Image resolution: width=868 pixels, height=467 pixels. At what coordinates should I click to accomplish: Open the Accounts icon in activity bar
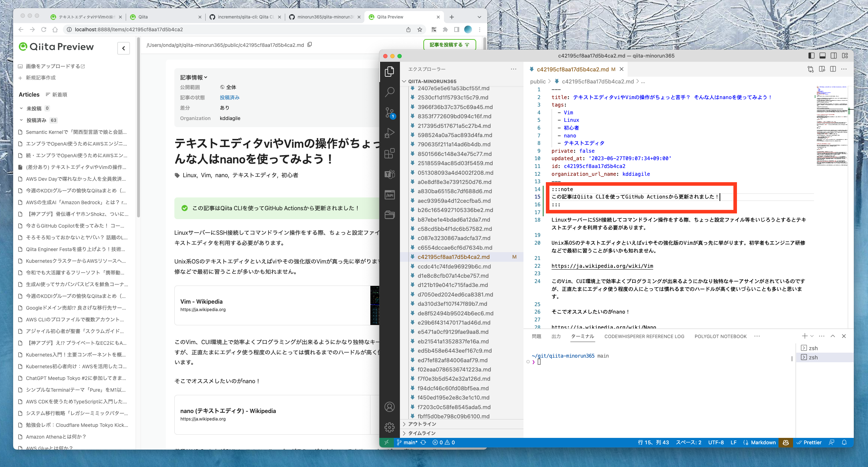[x=390, y=407]
